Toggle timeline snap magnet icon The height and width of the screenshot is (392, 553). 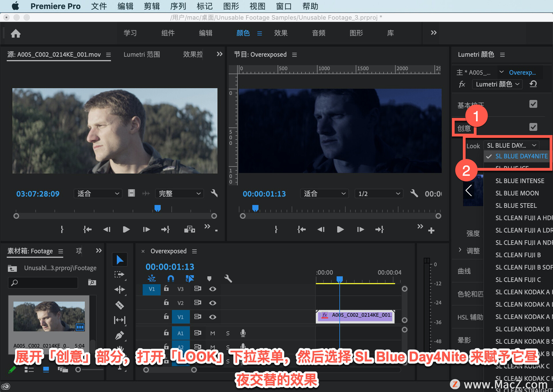pos(171,278)
